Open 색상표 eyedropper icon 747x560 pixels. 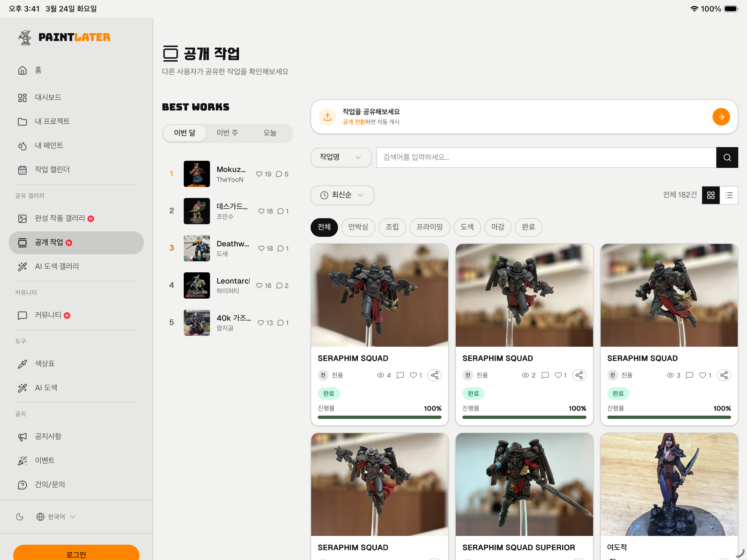click(x=22, y=364)
